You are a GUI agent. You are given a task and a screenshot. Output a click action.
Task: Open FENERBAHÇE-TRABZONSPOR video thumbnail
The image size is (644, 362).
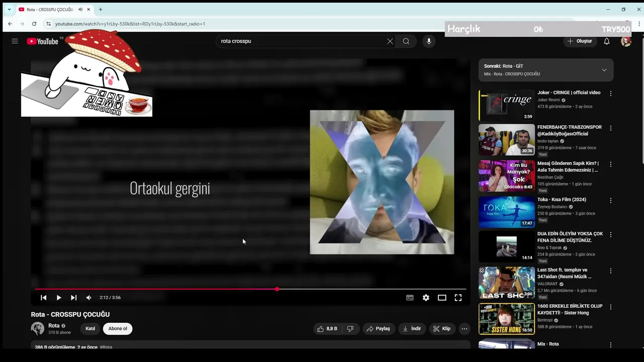tap(507, 140)
